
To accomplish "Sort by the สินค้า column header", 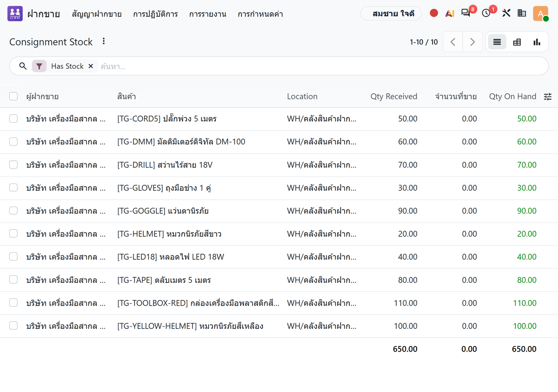I will coord(126,97).
